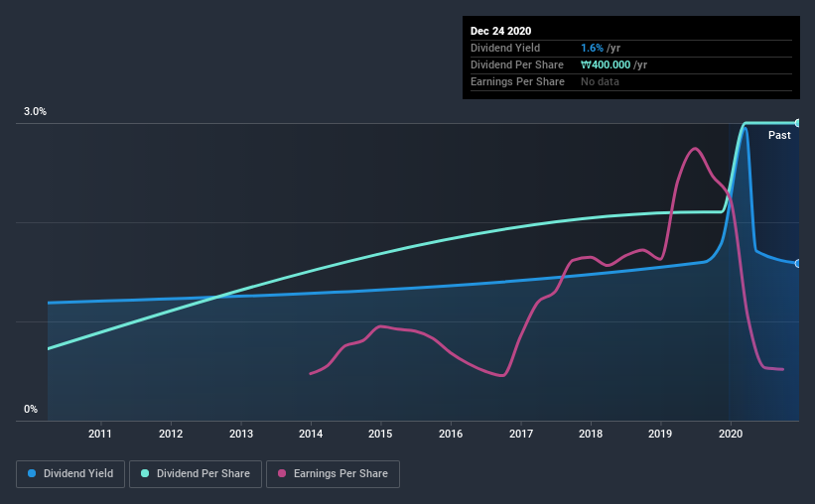Select the 2020 year tick label

(731, 434)
